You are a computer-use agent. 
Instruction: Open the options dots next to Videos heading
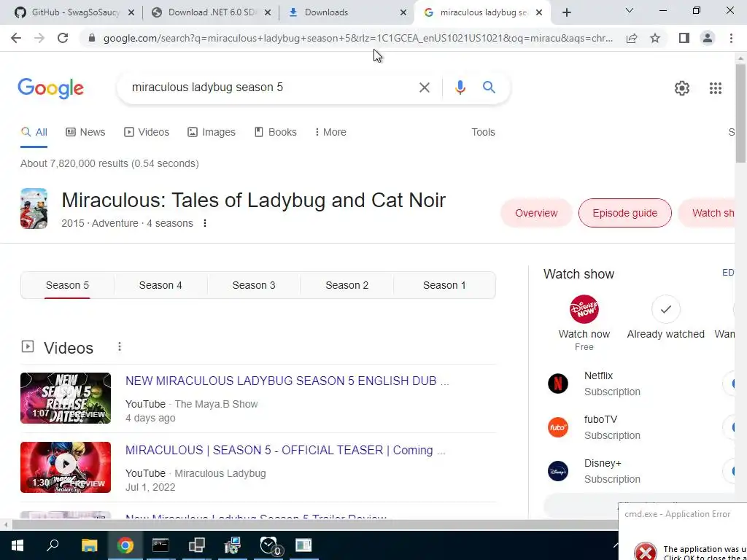[120, 346]
